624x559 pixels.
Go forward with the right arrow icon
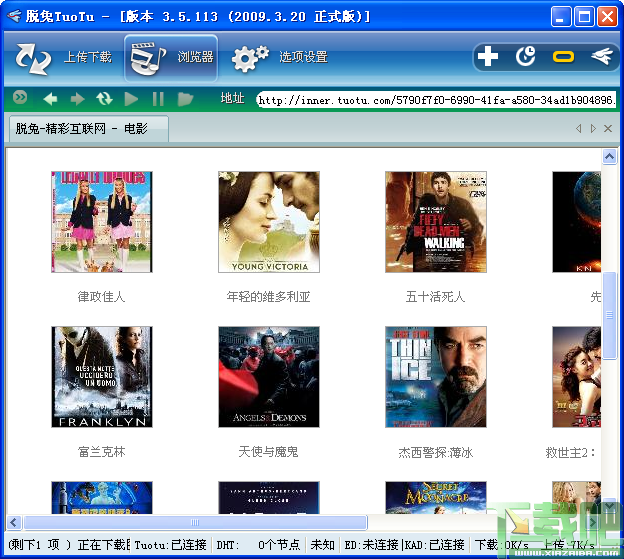[78, 99]
